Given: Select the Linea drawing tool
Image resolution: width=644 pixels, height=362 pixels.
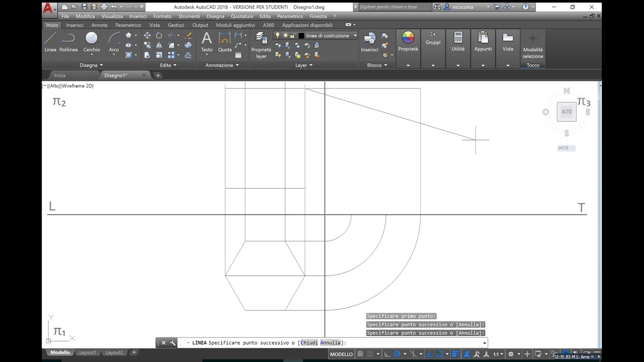Looking at the screenshot, I should (50, 42).
